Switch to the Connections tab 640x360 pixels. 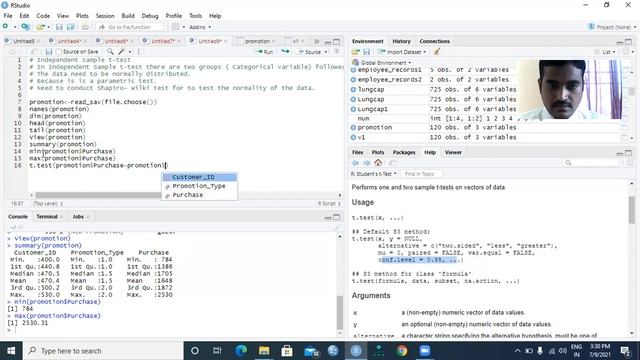(434, 42)
